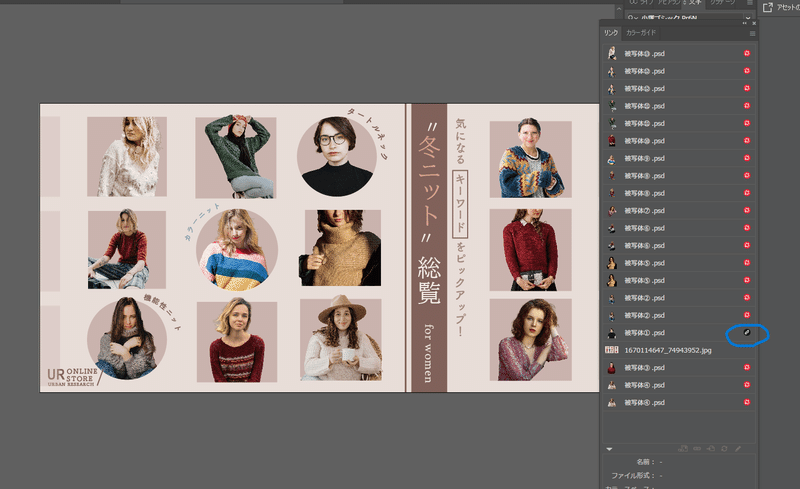This screenshot has height=489, width=800.
Task: Switch to the カラーガイド tab
Action: coord(641,33)
